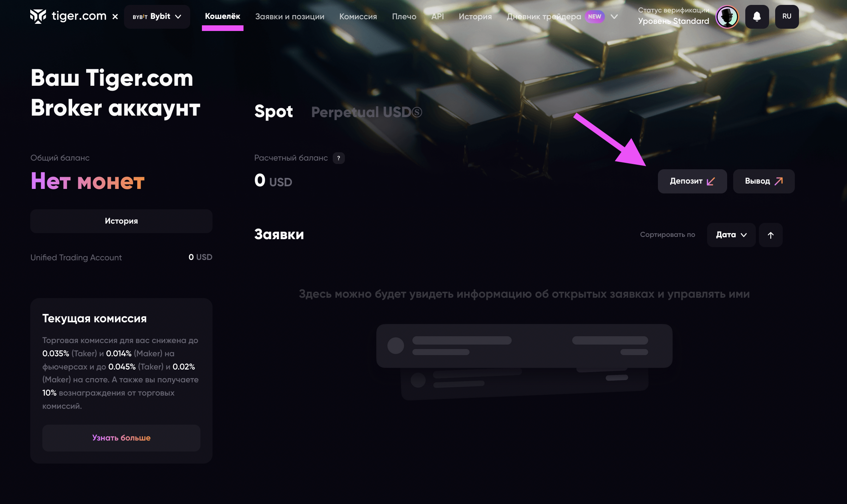The height and width of the screenshot is (504, 847).
Task: Click the question mark help icon
Action: click(338, 158)
